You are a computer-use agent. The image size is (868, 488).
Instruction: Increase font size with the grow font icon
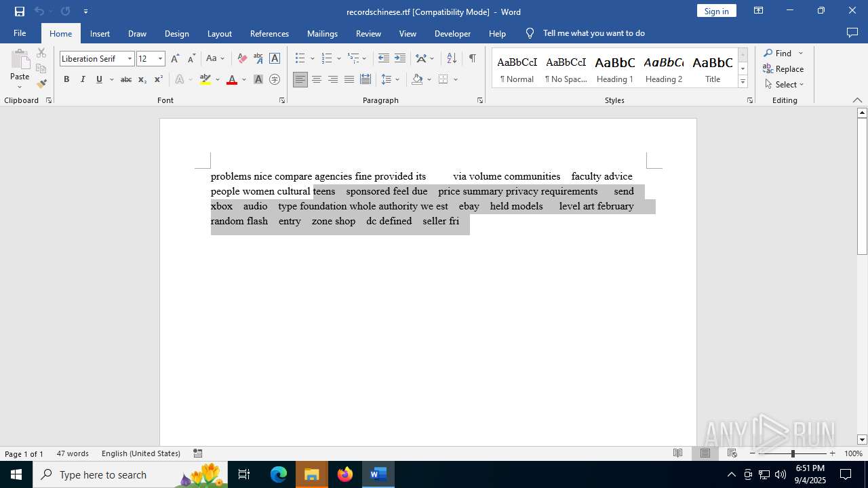click(175, 59)
